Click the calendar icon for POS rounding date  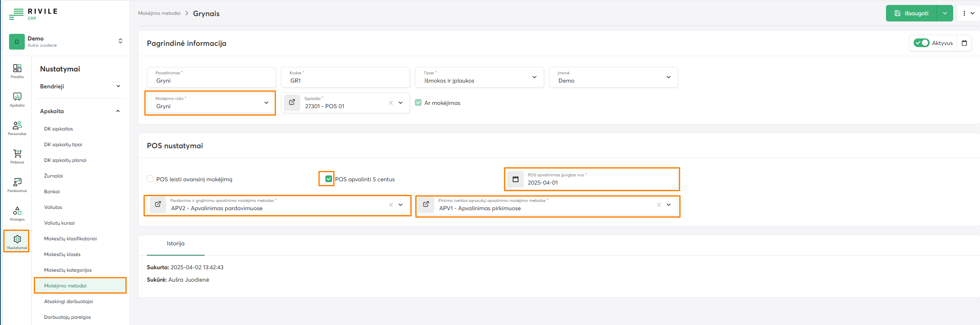(515, 179)
